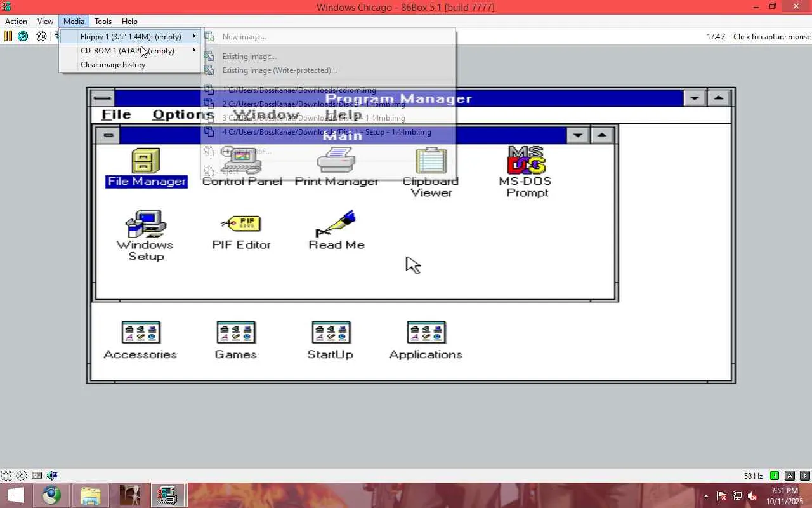Click the Pause execution toolbar icon
Viewport: 812px width, 508px height.
8,36
